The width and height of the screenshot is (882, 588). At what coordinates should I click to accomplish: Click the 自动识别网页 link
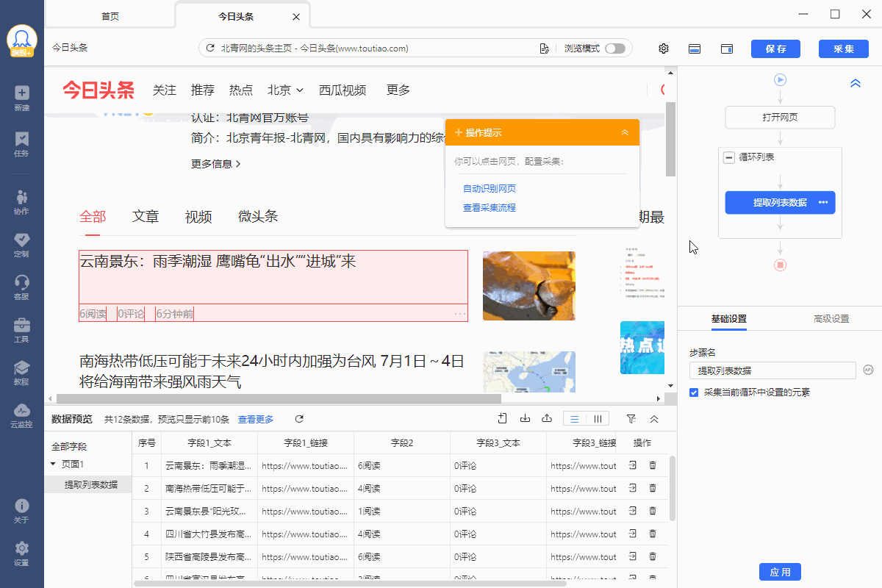pyautogui.click(x=490, y=189)
